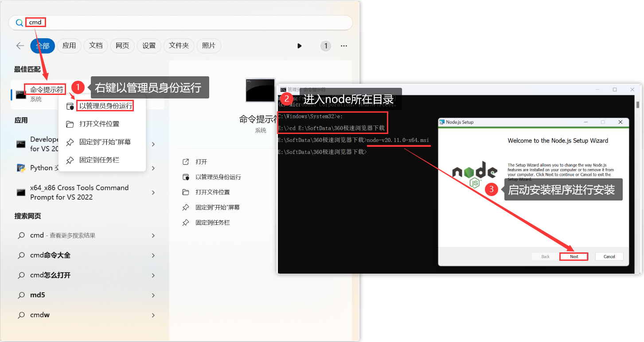
Task: Click the folder icon beside context menu 打开文件位置
Action: point(70,124)
